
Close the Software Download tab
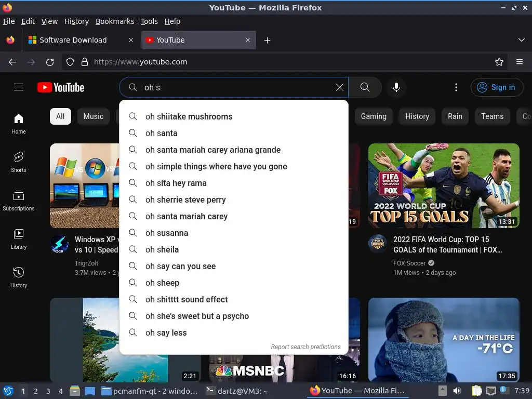(130, 40)
